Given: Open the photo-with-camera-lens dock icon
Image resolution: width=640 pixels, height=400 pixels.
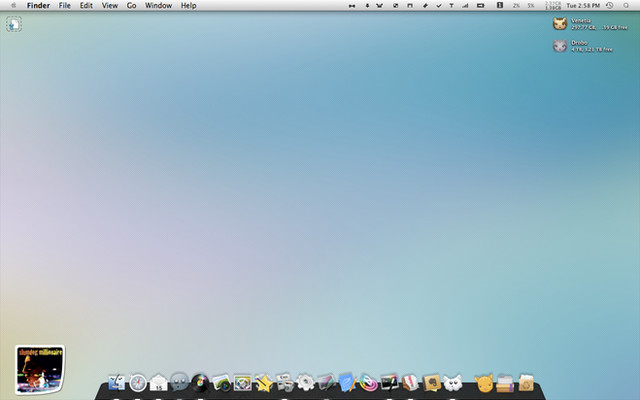Looking at the screenshot, I should (x=221, y=383).
